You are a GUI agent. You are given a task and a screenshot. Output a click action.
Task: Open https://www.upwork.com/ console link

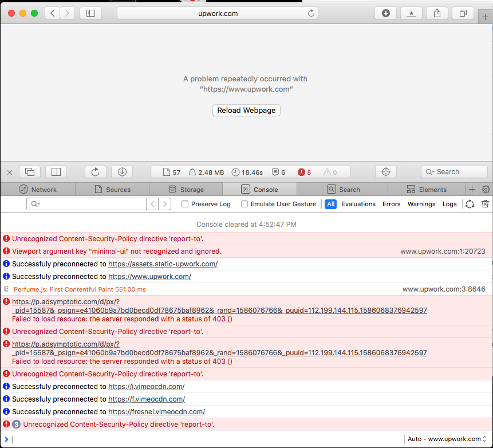coord(149,276)
